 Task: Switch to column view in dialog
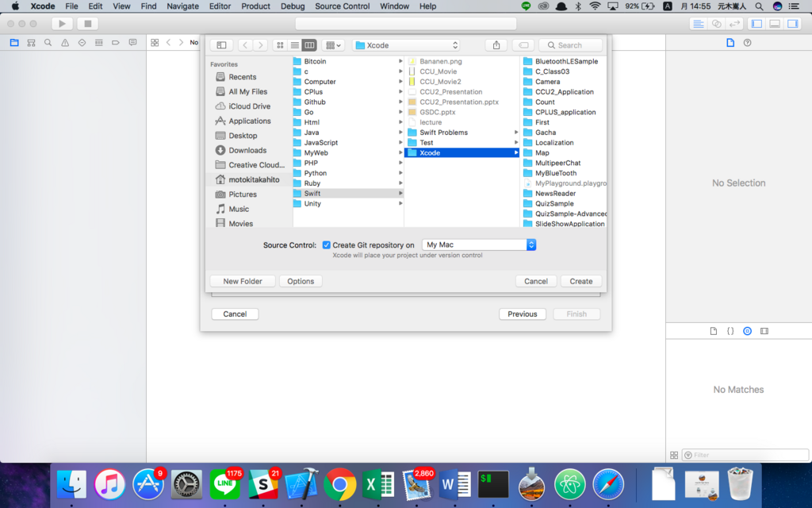[x=309, y=45]
